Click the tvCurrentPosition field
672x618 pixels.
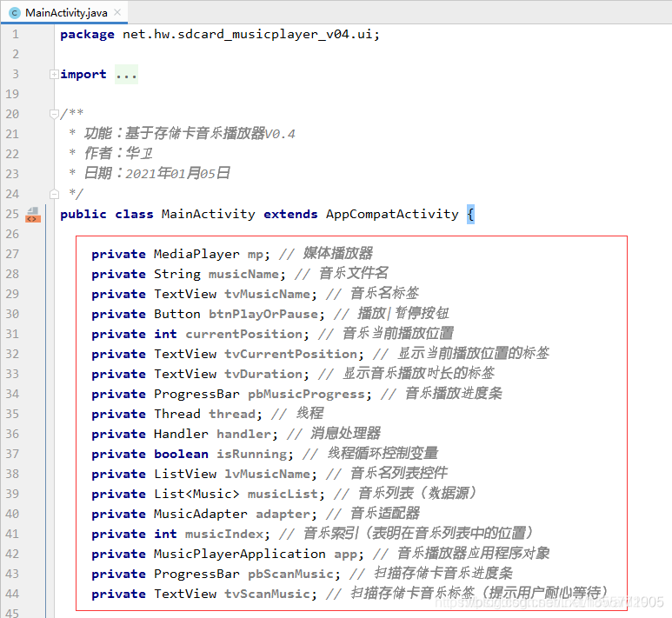291,354
